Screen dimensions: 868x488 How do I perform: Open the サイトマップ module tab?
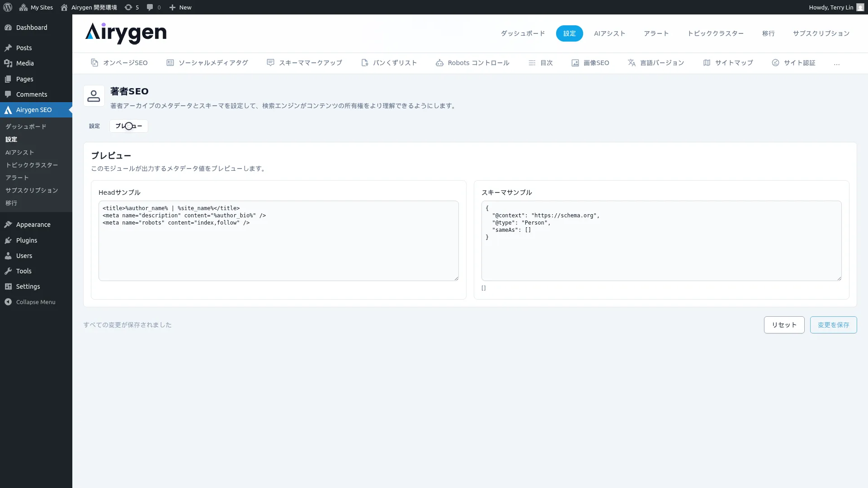(728, 63)
